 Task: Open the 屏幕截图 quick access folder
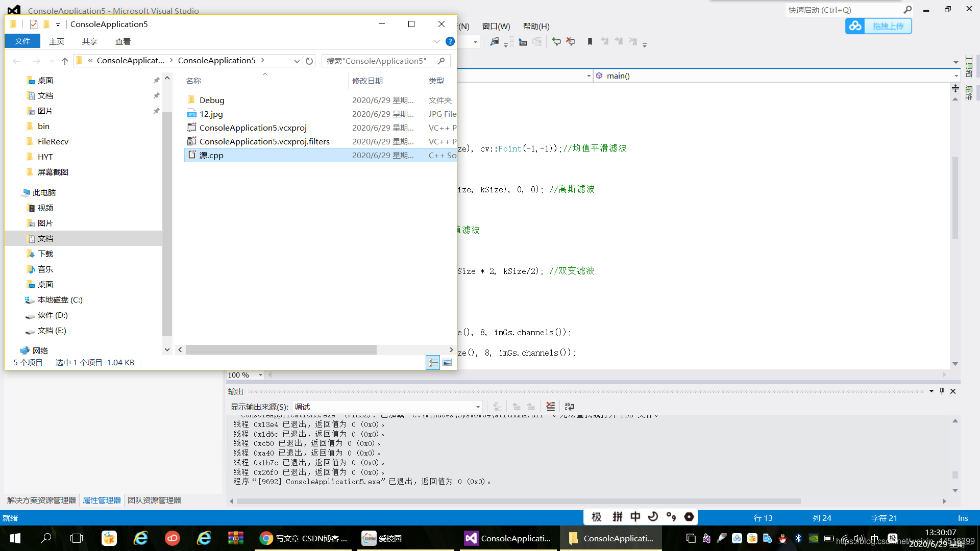[53, 172]
